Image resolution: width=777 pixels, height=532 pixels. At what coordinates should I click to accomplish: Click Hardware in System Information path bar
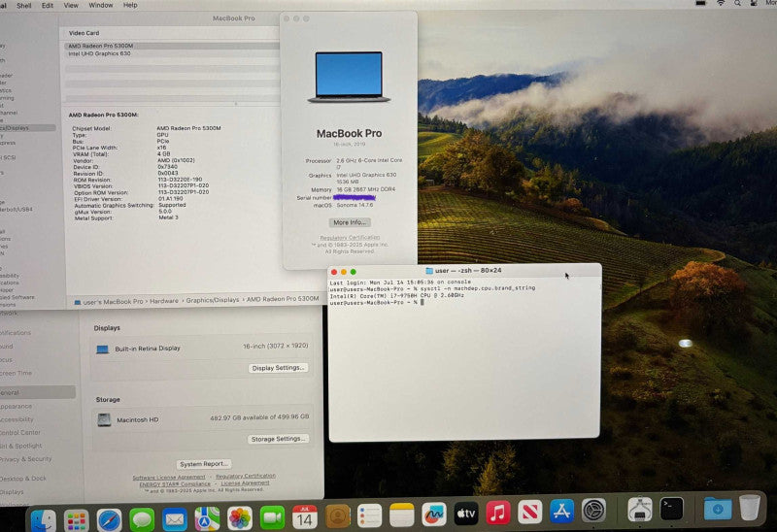coord(164,301)
